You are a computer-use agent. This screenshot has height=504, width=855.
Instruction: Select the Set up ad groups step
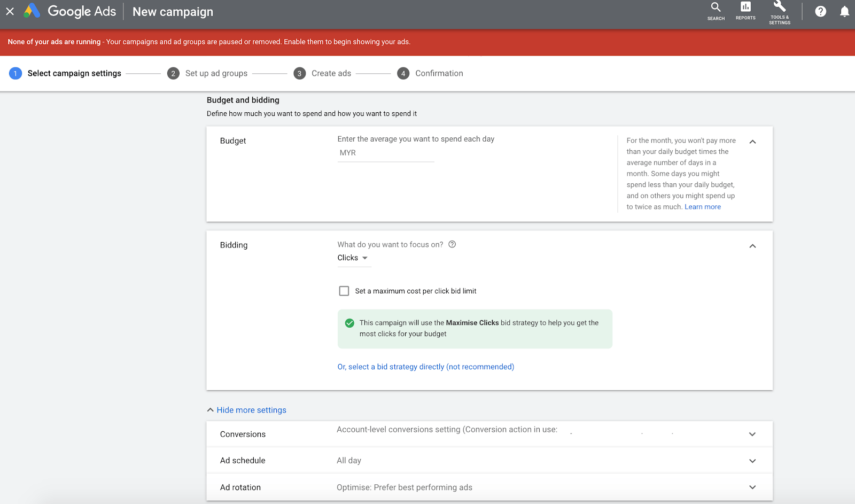(216, 73)
